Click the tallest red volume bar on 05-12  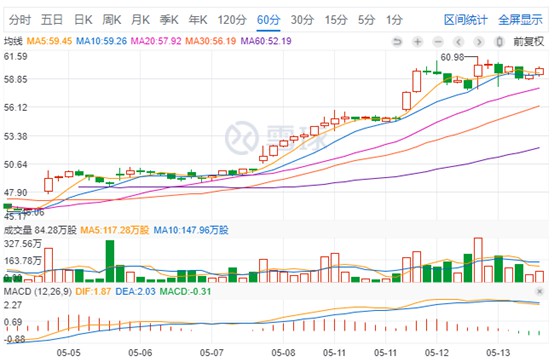point(478,260)
